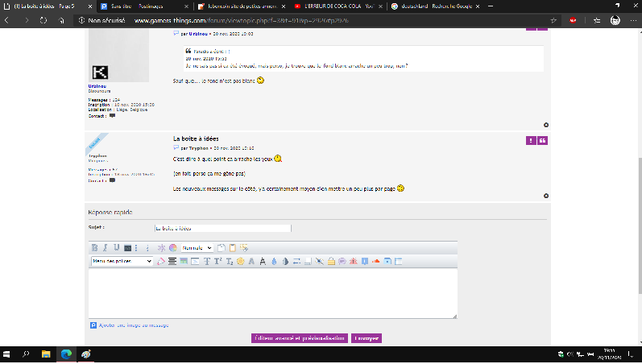Open the Éditeur avancé et prévisualisation button
The height and width of the screenshot is (364, 642).
tap(300, 338)
